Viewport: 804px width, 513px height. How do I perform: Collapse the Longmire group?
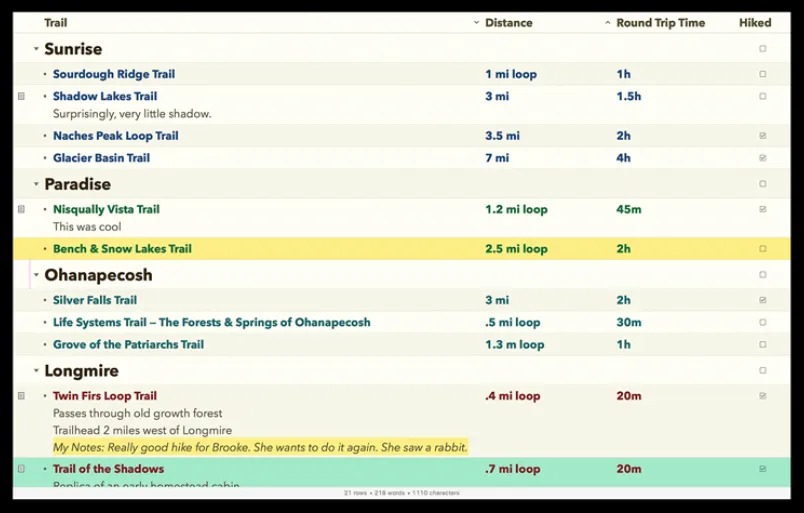(36, 370)
